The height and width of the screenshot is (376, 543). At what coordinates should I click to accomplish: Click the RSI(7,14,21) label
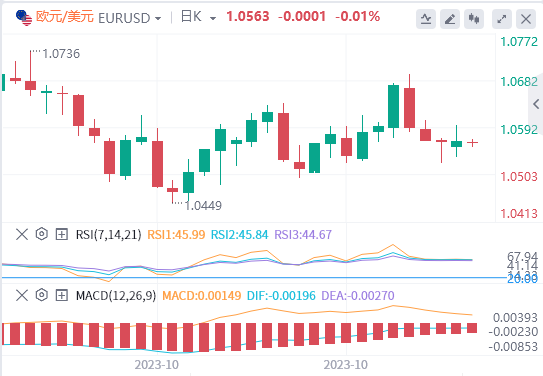click(x=108, y=235)
